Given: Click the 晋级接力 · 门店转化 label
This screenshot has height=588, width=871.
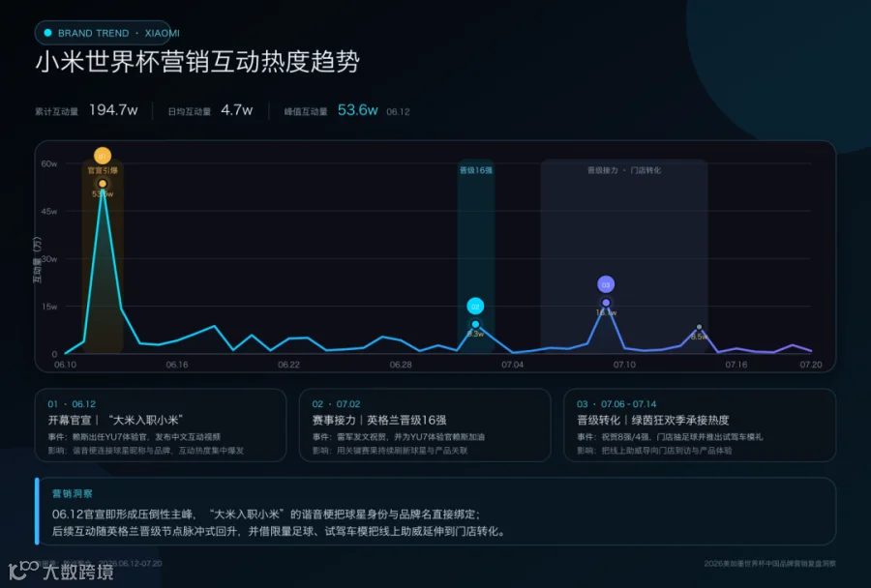Looking at the screenshot, I should click(x=624, y=170).
